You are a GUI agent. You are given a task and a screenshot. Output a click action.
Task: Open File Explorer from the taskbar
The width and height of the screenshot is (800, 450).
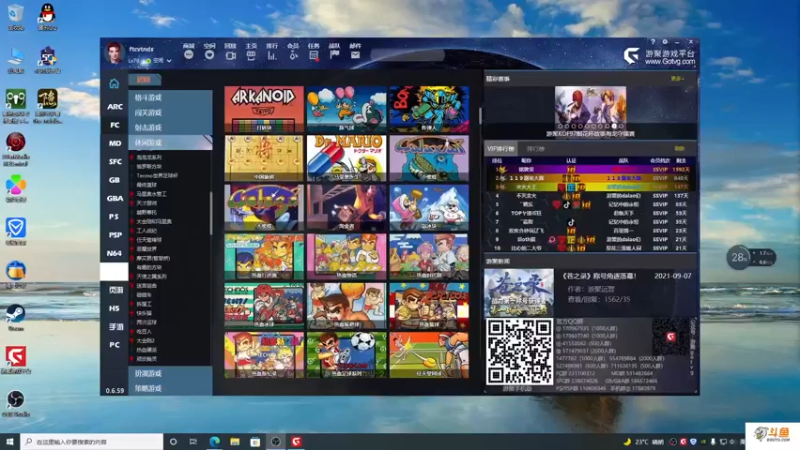pyautogui.click(x=235, y=441)
